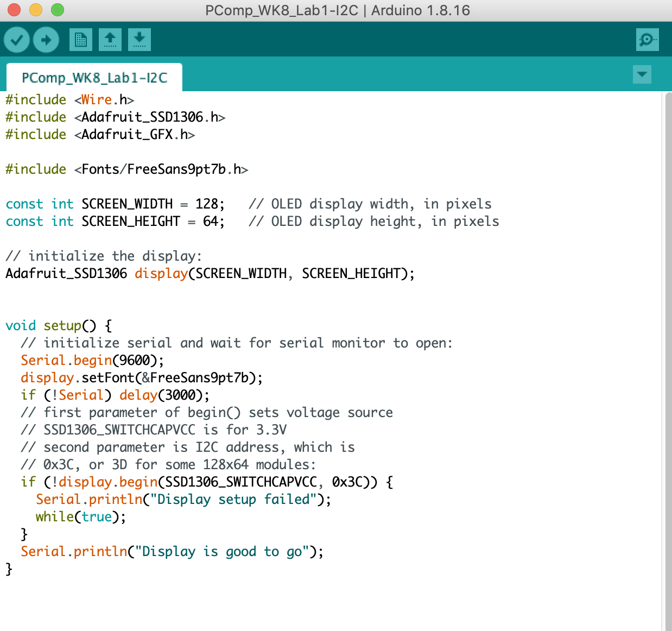672x631 pixels.
Task: Zoom the window with the green button
Action: (58, 10)
